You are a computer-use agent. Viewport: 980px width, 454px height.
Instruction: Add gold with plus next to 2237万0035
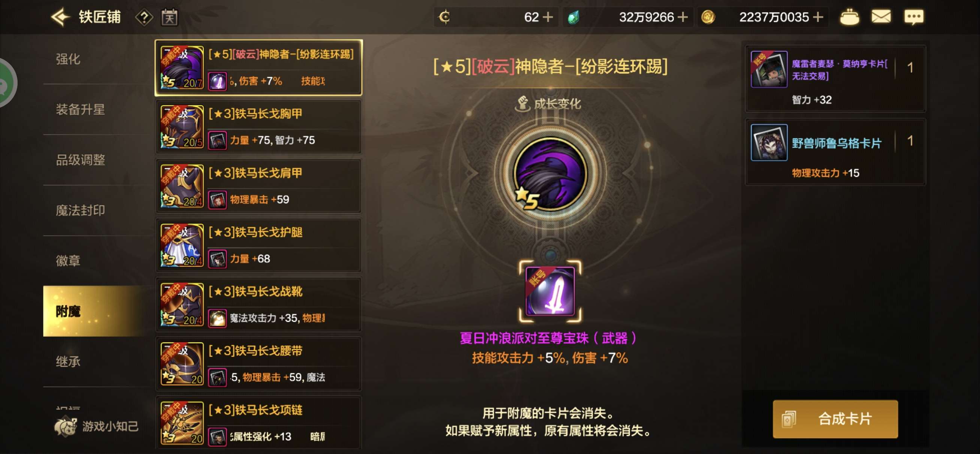(x=818, y=17)
